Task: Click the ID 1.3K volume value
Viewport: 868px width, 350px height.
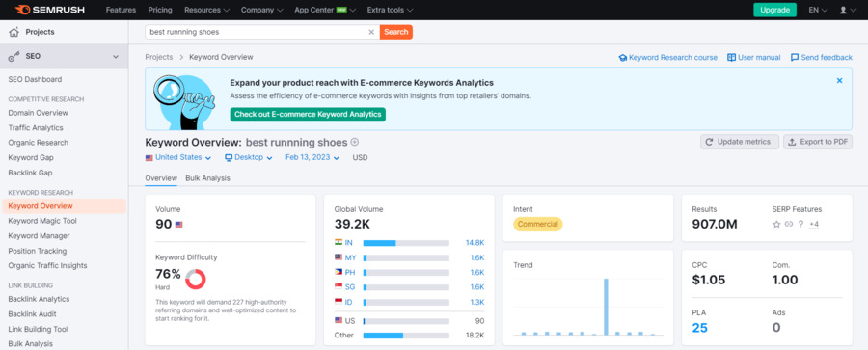Action: [x=477, y=303]
